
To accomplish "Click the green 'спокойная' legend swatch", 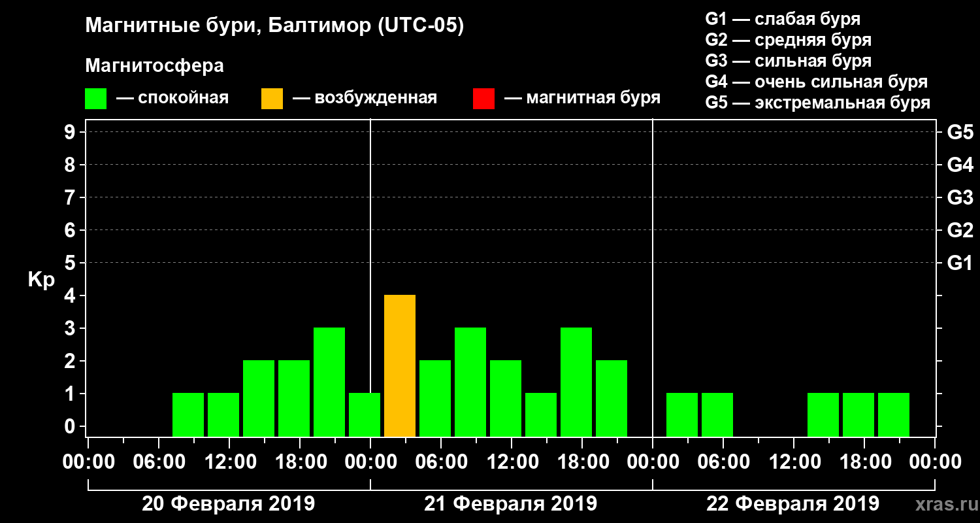I will (95, 99).
